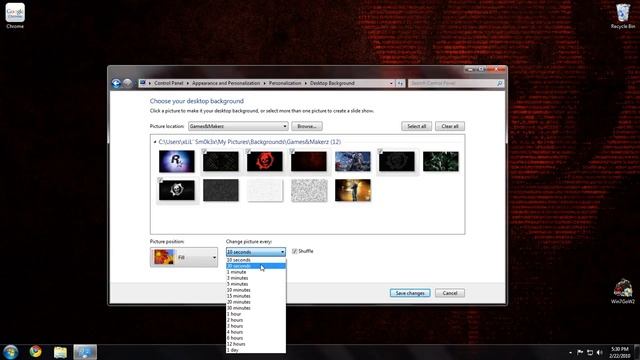The image size is (640, 360).
Task: Open the Recycle Bin desktop icon
Action: click(623, 16)
